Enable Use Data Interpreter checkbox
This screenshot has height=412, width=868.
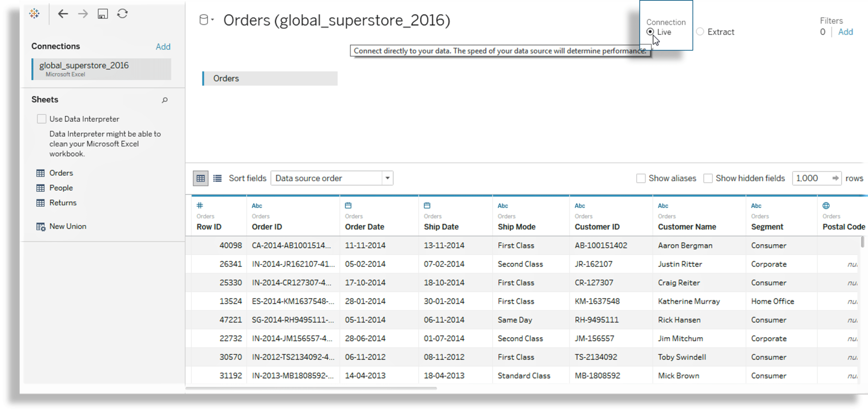point(42,119)
